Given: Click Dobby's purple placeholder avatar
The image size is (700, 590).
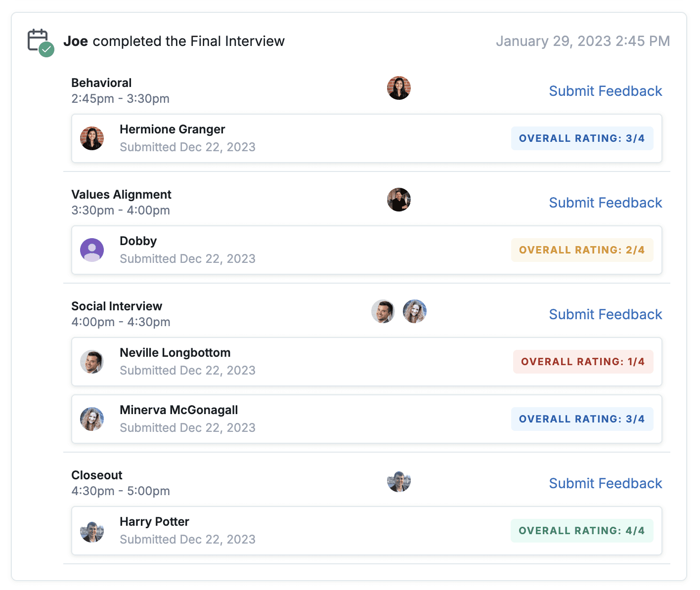Looking at the screenshot, I should [x=92, y=250].
